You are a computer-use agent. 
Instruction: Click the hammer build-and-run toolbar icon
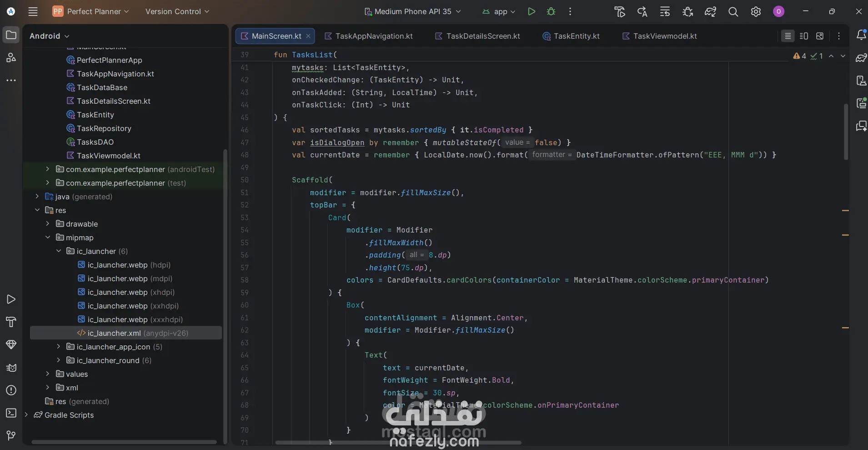619,11
